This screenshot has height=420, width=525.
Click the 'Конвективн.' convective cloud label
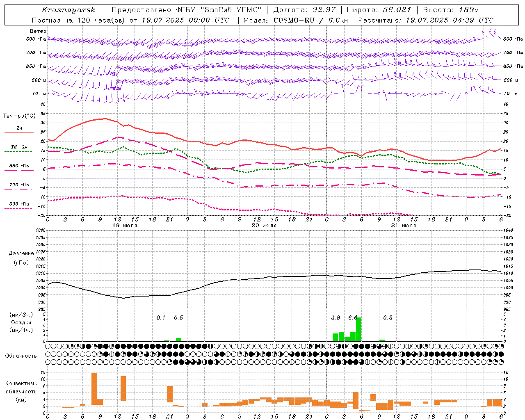[x=21, y=383]
